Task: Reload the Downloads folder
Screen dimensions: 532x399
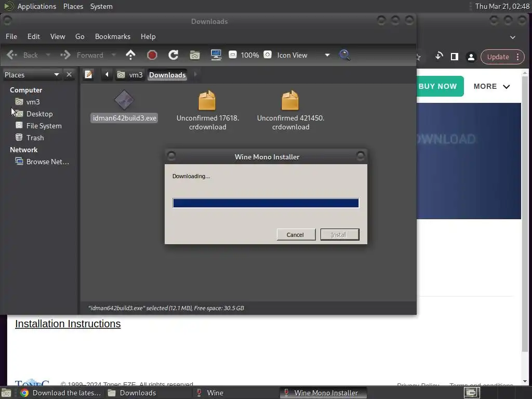Action: (174, 55)
